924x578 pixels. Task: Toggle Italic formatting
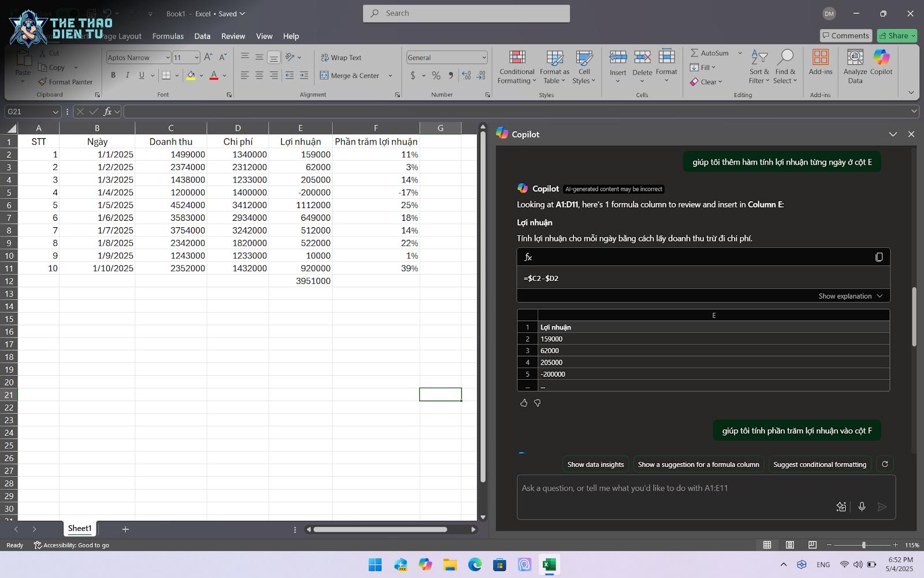[127, 75]
